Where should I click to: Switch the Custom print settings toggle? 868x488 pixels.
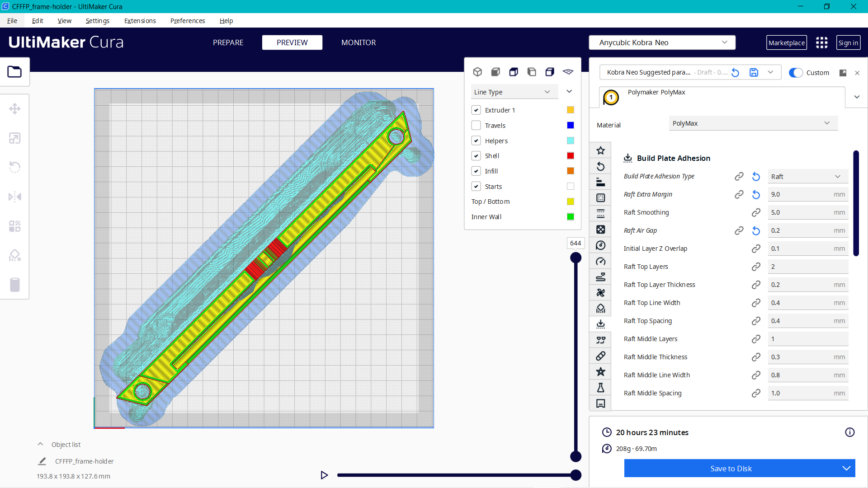coord(796,72)
